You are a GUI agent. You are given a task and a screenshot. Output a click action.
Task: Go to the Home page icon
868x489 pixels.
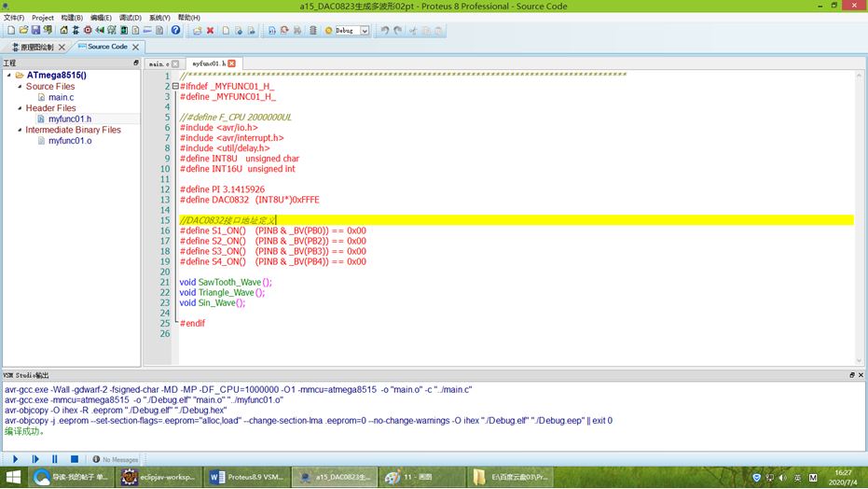63,31
